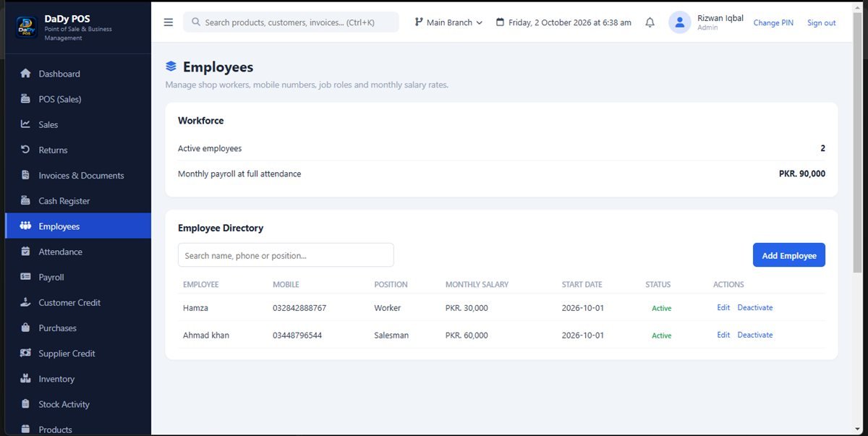Click mobile number 032842888767
This screenshot has width=868, height=436.
299,308
